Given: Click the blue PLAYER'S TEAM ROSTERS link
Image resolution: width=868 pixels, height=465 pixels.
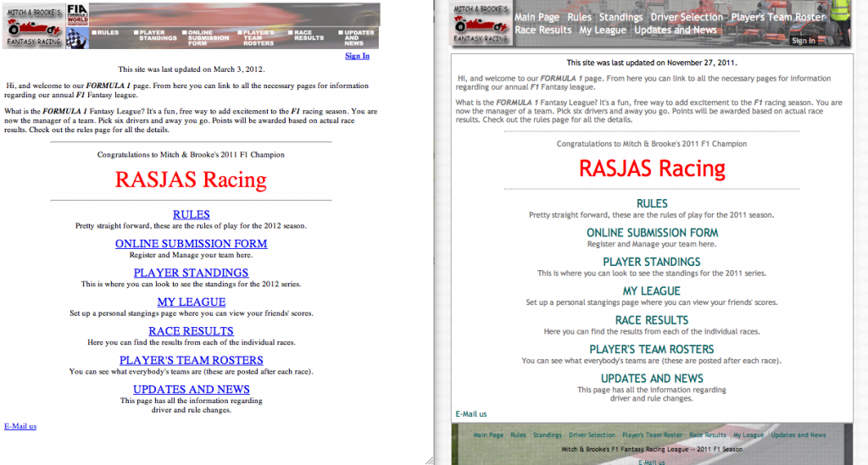Looking at the screenshot, I should [x=191, y=360].
